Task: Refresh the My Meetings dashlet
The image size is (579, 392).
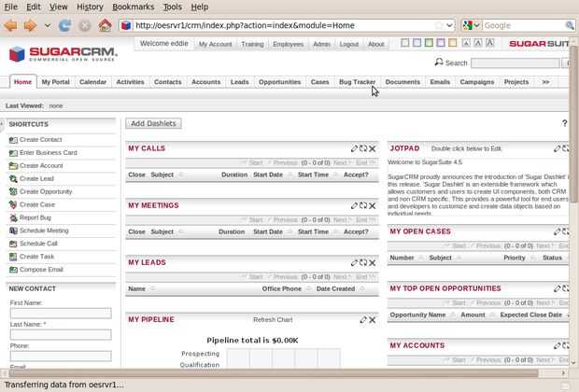Action: 363,205
